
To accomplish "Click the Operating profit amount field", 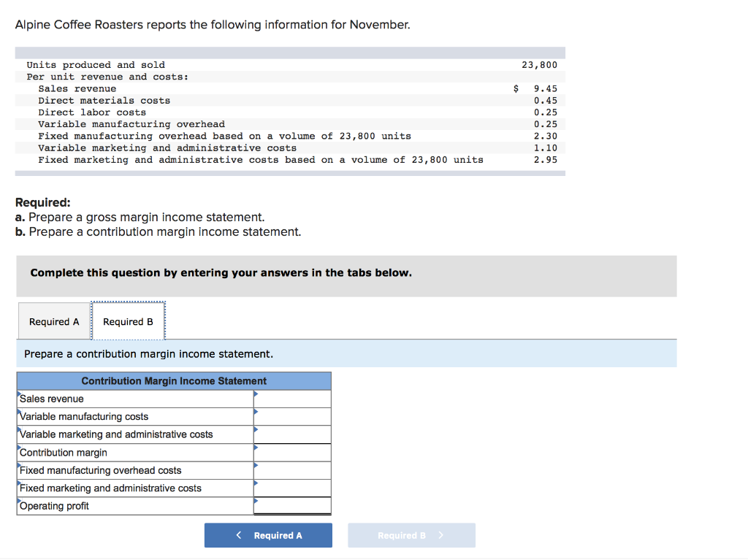I will pos(292,506).
